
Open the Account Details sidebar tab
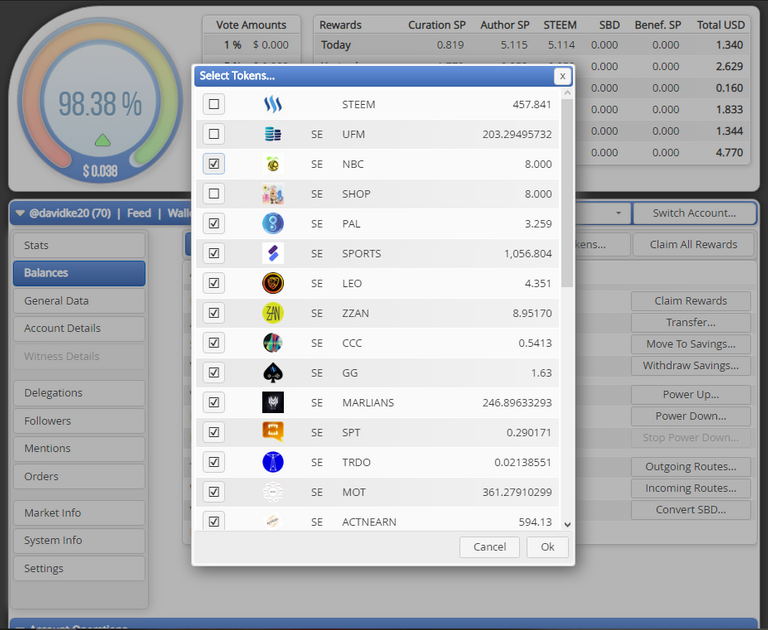pos(79,328)
